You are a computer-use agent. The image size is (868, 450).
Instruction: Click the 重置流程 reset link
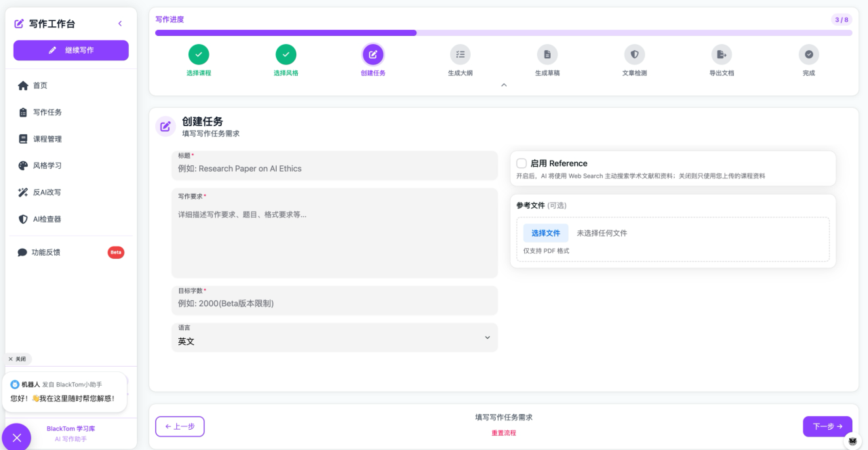click(x=504, y=433)
